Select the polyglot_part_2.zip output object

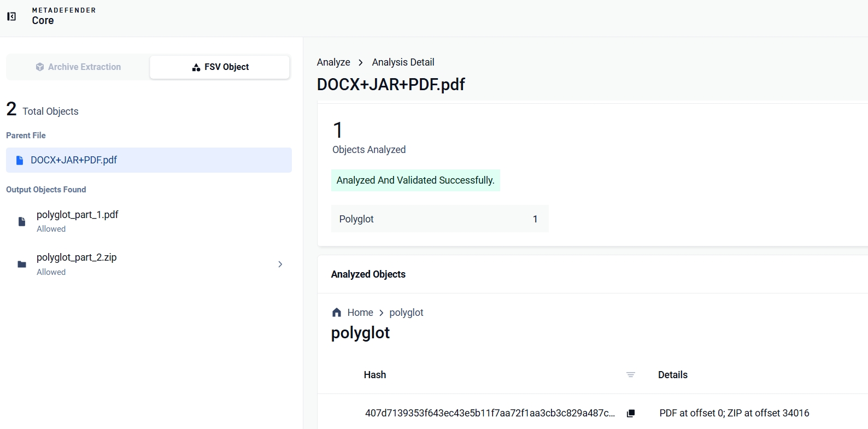pos(149,265)
